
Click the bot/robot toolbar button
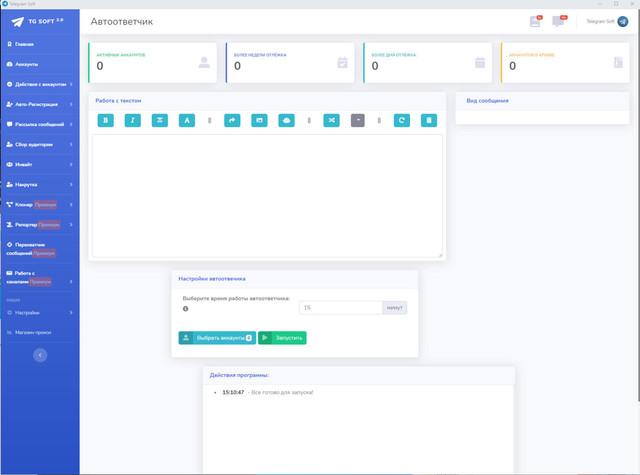point(287,120)
